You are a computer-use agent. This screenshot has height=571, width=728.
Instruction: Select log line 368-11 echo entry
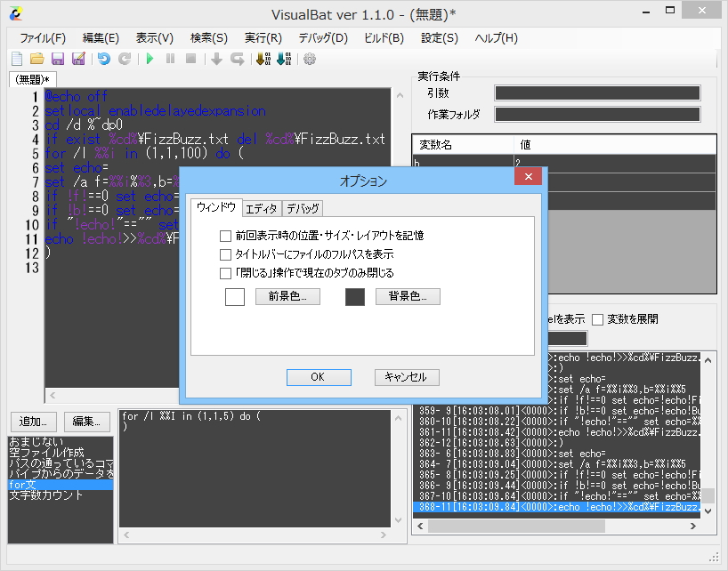pos(556,507)
